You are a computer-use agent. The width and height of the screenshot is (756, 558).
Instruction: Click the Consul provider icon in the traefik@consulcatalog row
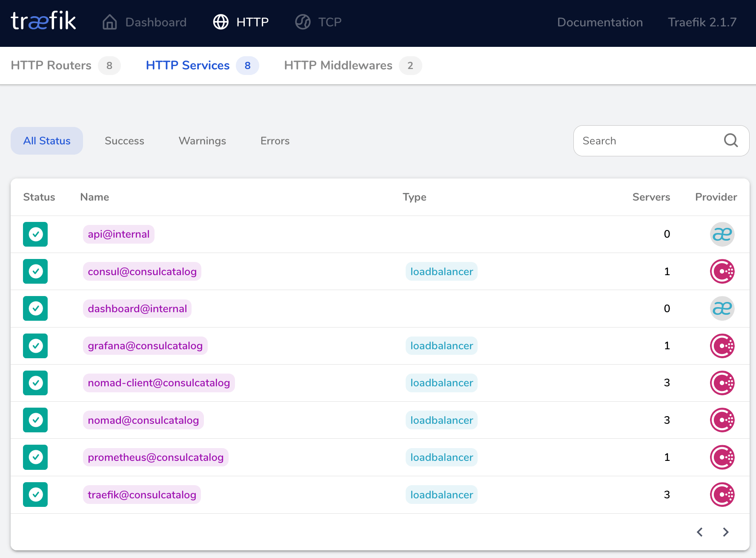[722, 495]
